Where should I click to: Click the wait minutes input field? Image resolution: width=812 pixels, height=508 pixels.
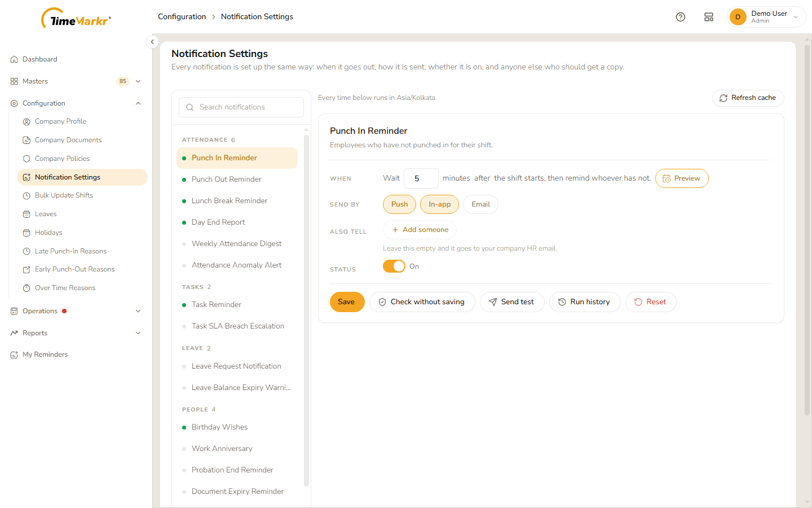tap(421, 178)
